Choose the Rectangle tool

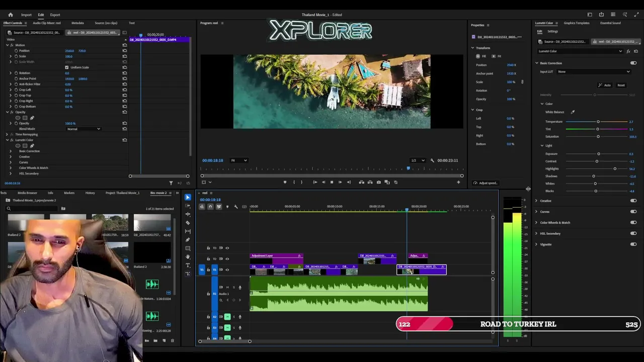(188, 248)
